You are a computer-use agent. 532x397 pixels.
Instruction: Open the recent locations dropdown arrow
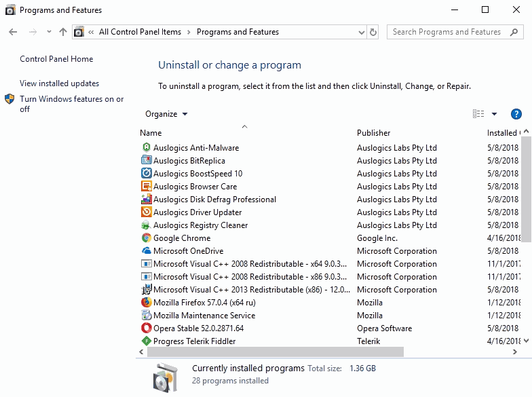pos(49,32)
